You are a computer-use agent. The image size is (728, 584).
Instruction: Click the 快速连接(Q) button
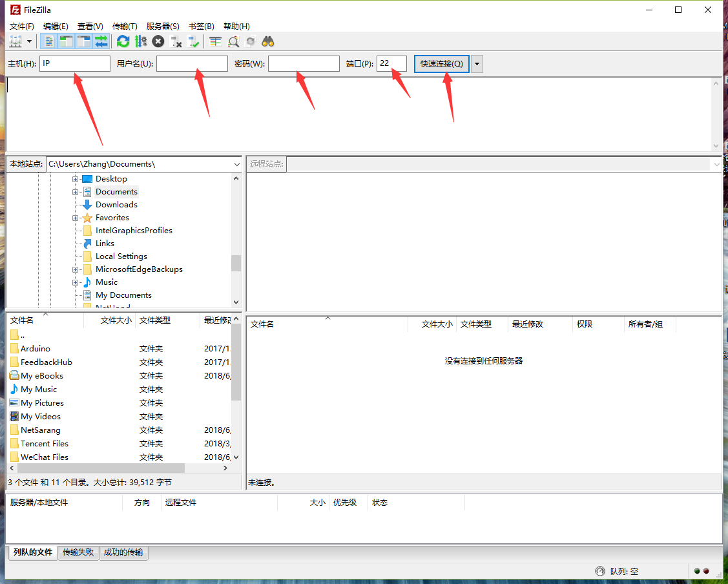pyautogui.click(x=442, y=63)
